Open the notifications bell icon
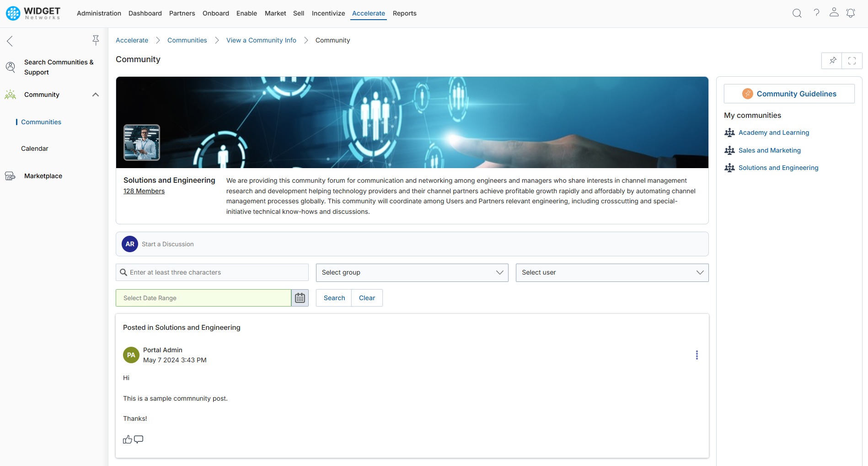The height and width of the screenshot is (466, 868). click(851, 13)
